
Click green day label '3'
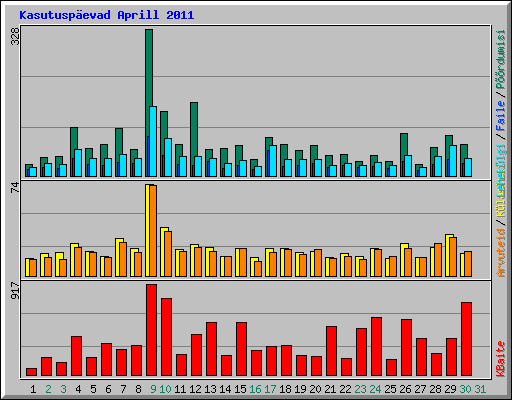coord(63,389)
